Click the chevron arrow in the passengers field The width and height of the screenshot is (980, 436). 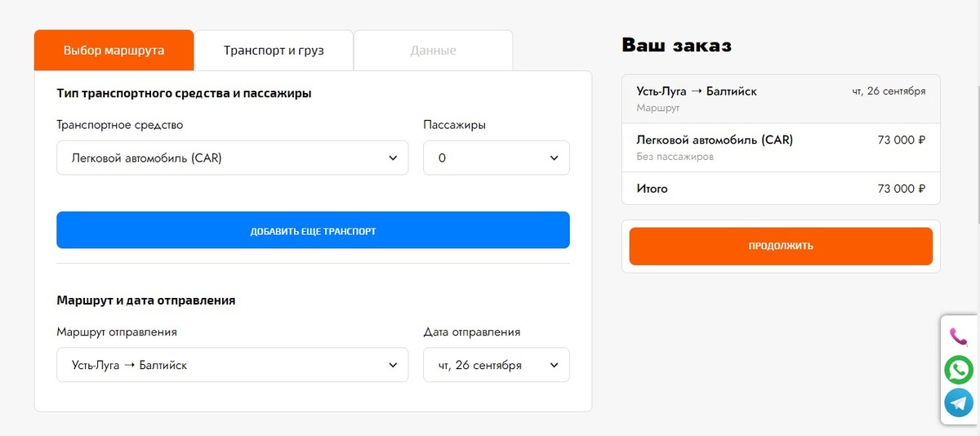(554, 158)
